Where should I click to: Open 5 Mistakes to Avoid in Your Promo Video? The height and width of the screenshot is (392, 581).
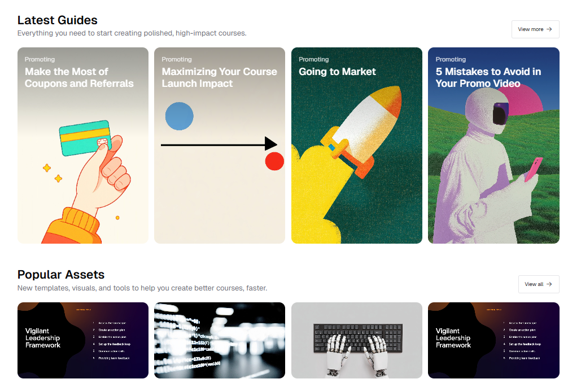pyautogui.click(x=493, y=146)
